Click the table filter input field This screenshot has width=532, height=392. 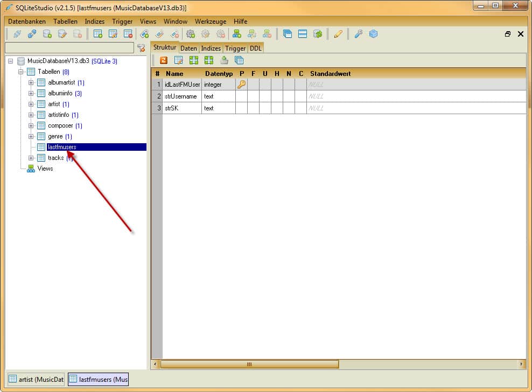coord(69,48)
